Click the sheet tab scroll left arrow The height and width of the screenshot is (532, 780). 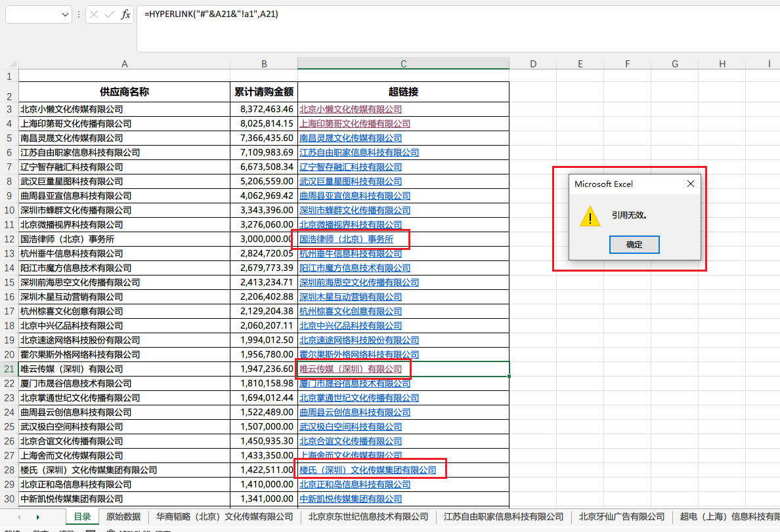coord(19,517)
